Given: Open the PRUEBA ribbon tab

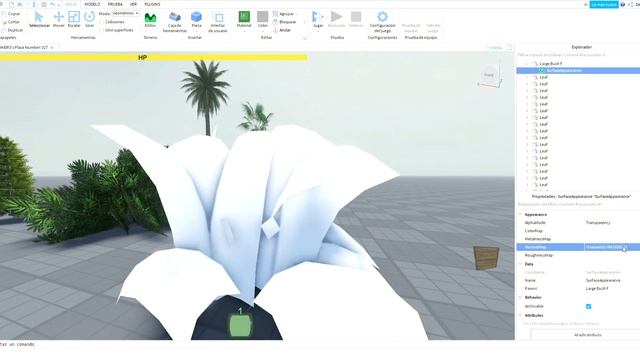Looking at the screenshot, I should 115,4.
